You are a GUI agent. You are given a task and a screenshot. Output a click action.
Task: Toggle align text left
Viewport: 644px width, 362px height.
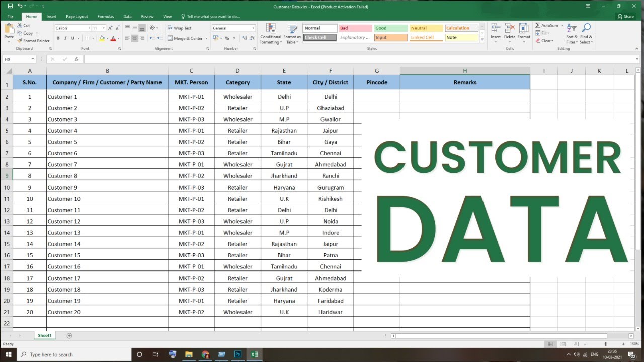[127, 38]
